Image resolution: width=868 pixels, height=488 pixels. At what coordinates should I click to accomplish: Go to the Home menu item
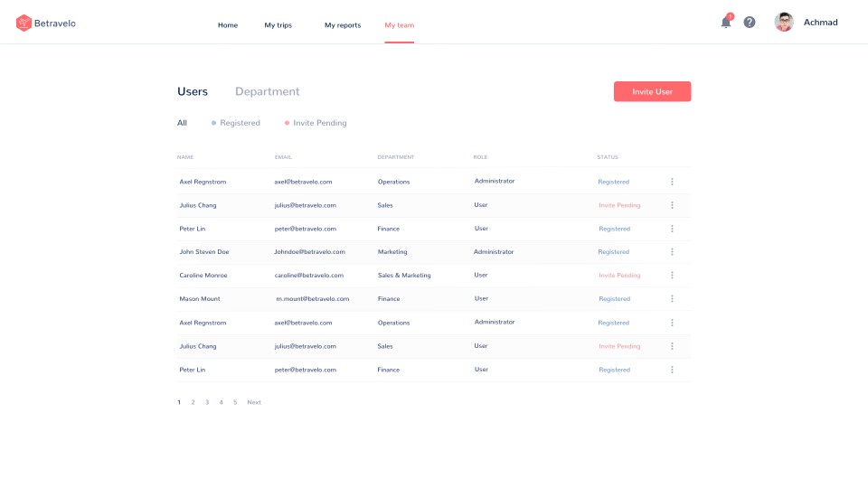click(228, 25)
